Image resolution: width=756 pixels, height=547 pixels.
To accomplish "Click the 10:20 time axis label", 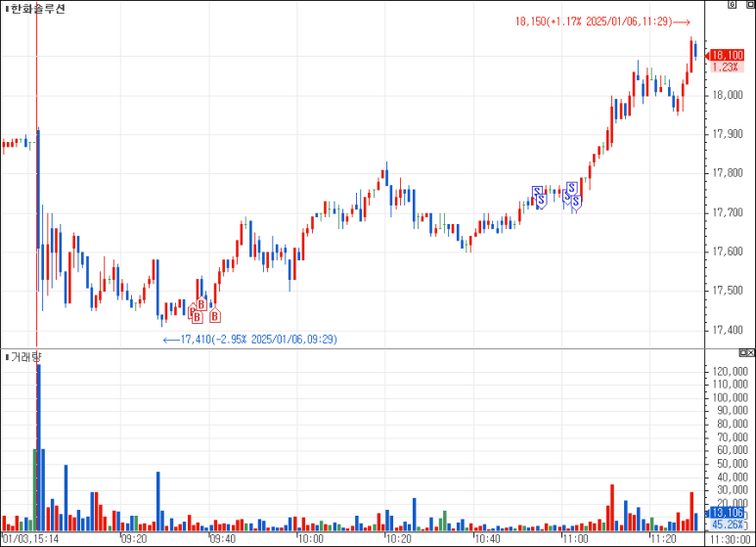I will [399, 539].
